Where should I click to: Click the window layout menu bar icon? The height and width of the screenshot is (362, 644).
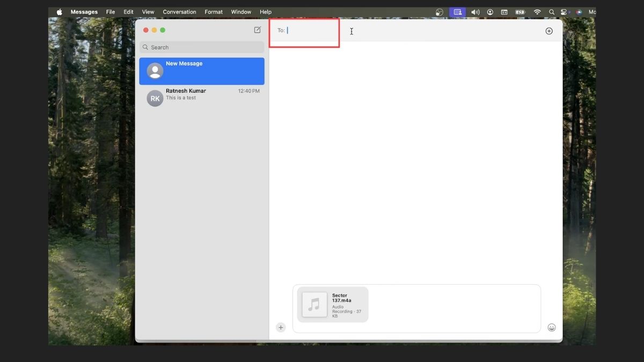[504, 12]
